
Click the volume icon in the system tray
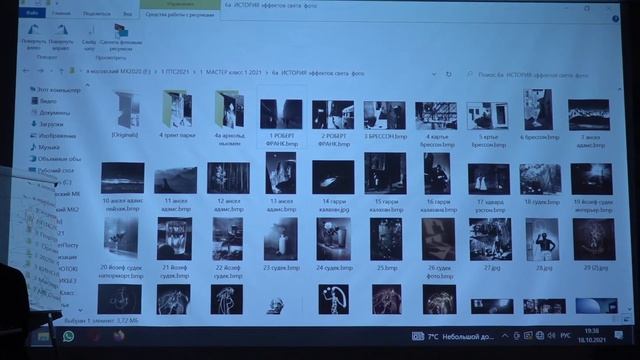click(x=551, y=336)
